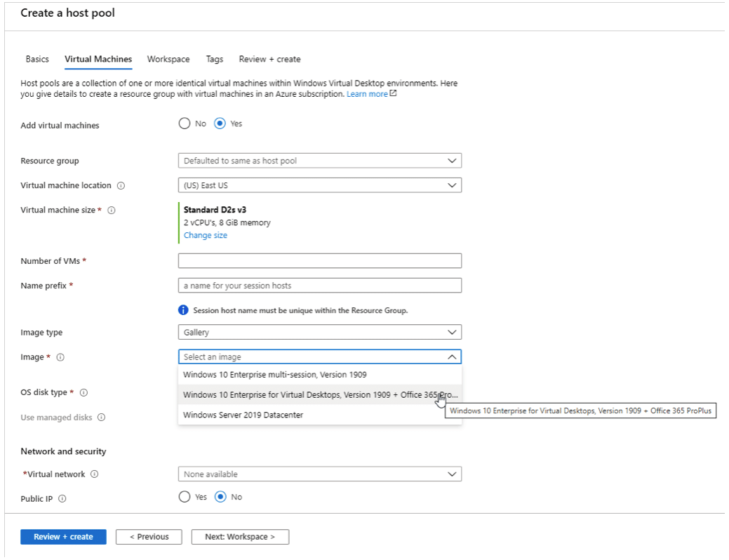Click the blue Review + create button
The width and height of the screenshot is (729, 560).
63,538
